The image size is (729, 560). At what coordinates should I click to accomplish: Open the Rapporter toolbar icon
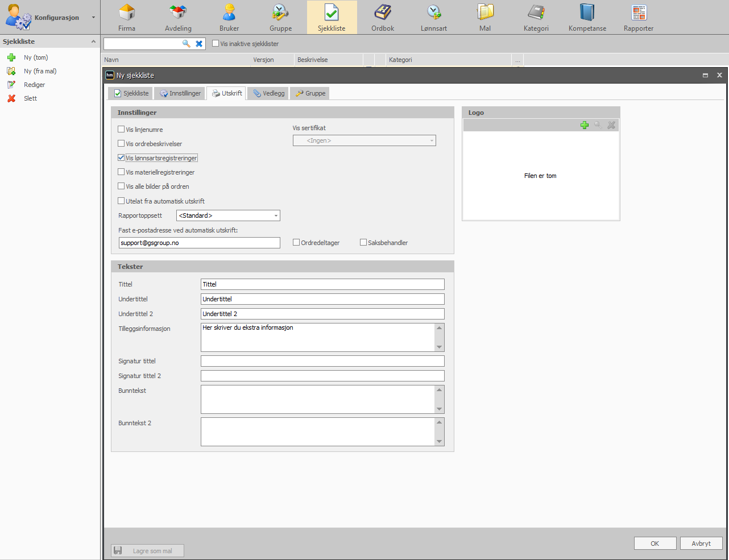click(x=639, y=13)
